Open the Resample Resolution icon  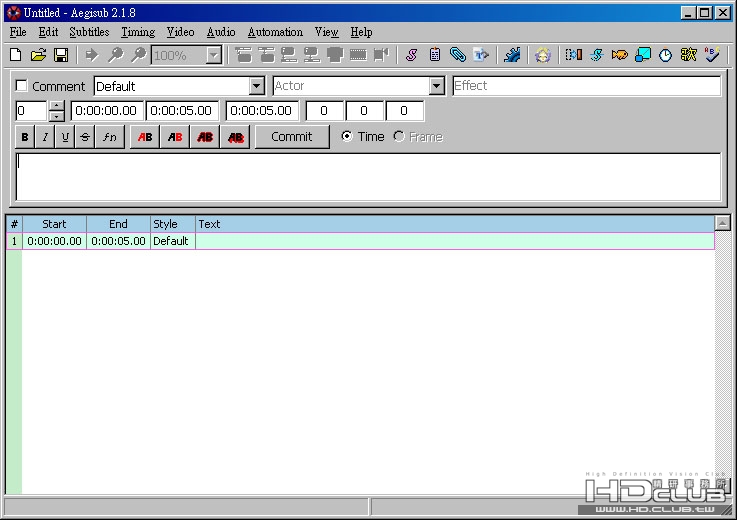[x=643, y=55]
